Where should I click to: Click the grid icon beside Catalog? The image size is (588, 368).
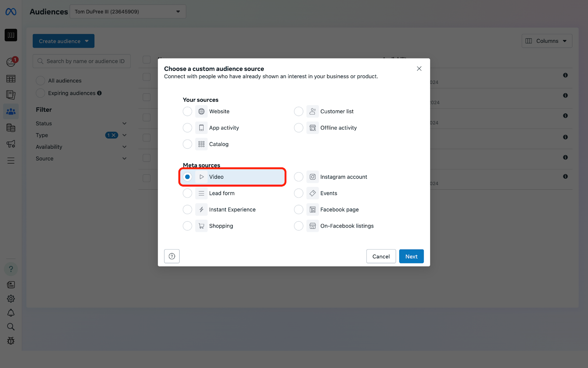pyautogui.click(x=201, y=144)
